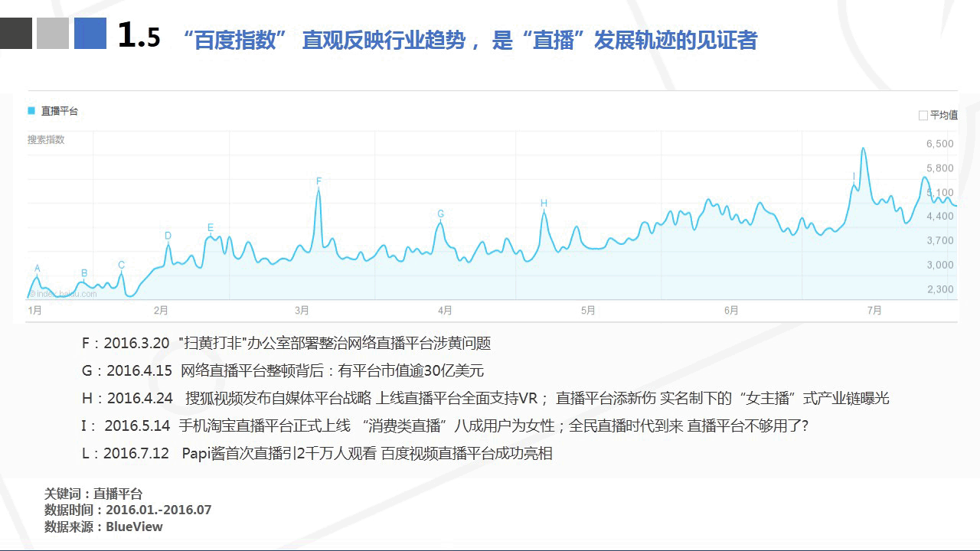Viewport: 980px width, 551px height.
Task: Click the 搜索指数 axis title
Action: tap(46, 140)
